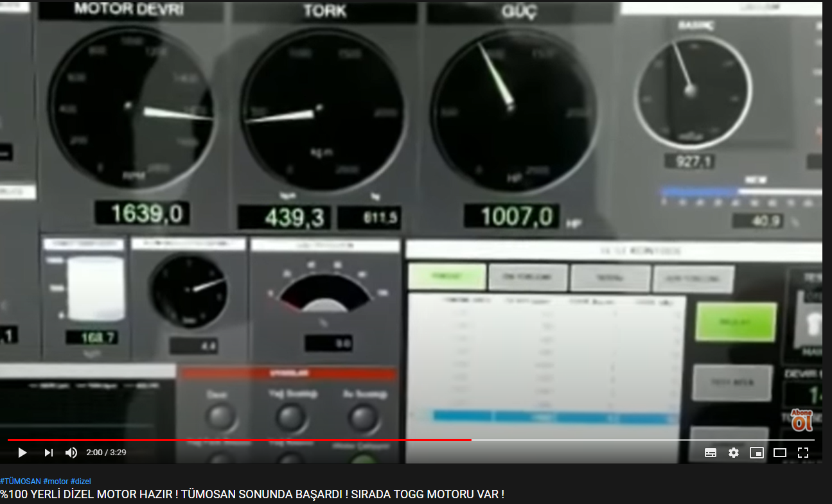Toggle subtitles/closed captions

(x=711, y=453)
